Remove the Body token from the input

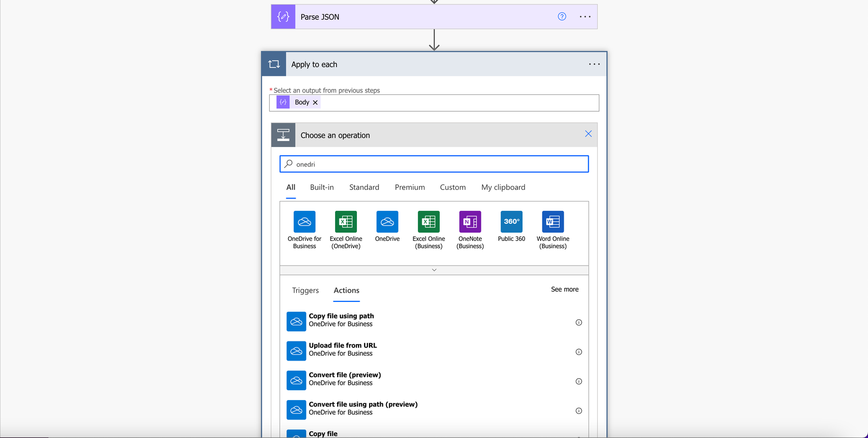point(315,103)
